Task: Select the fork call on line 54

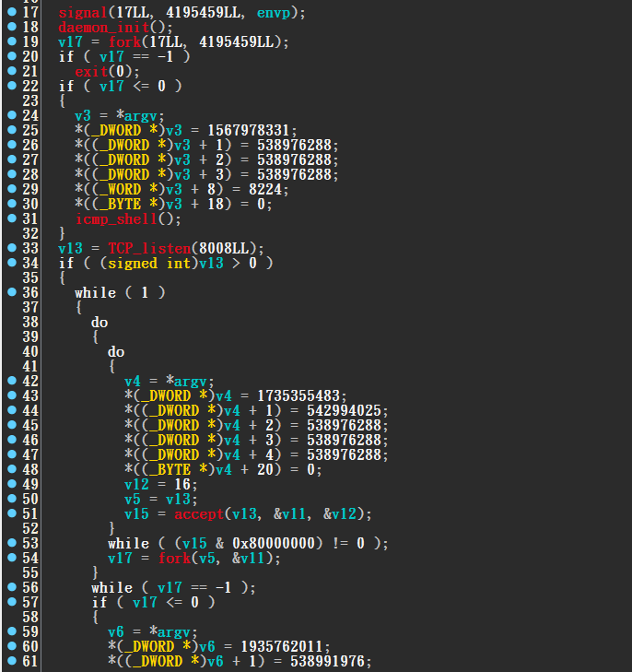Action: click(174, 558)
